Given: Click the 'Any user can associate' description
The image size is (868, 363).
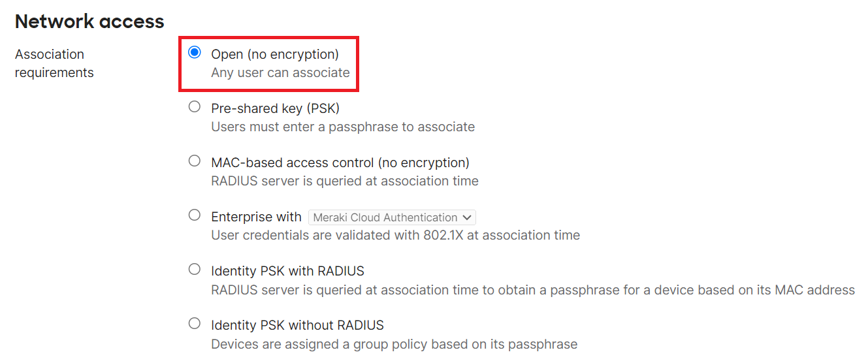Looking at the screenshot, I should pyautogui.click(x=280, y=72).
